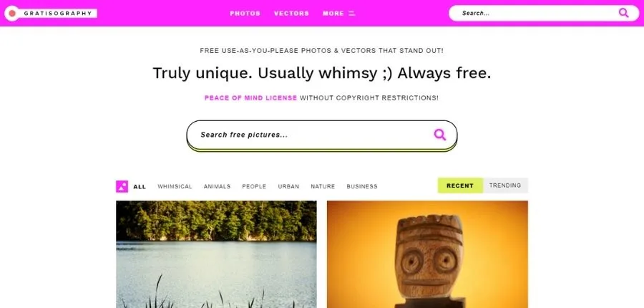Click the Search free pictures input field
Viewport: 644px width, 308px height.
pos(321,135)
